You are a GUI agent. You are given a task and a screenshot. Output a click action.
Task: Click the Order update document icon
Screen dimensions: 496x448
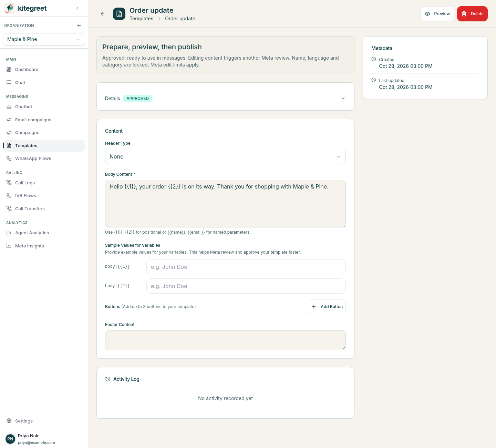click(119, 14)
